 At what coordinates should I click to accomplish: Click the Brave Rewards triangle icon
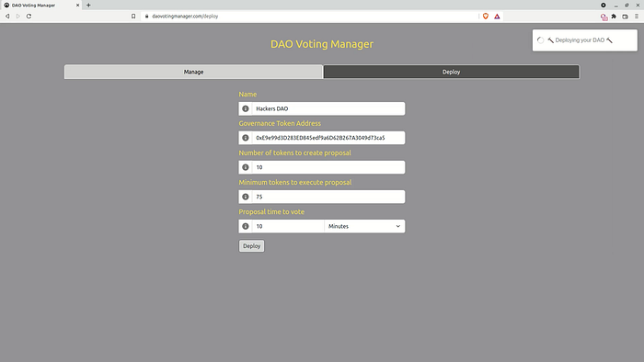pos(497,17)
